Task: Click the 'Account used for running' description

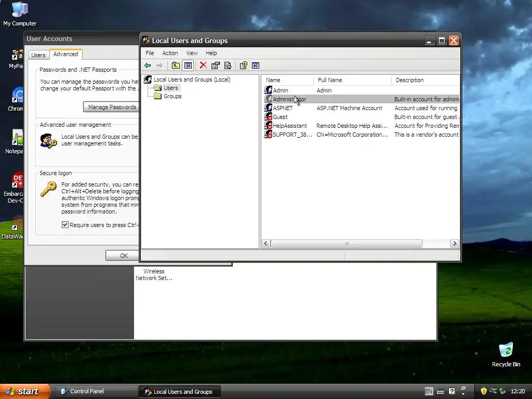Action: click(x=426, y=108)
